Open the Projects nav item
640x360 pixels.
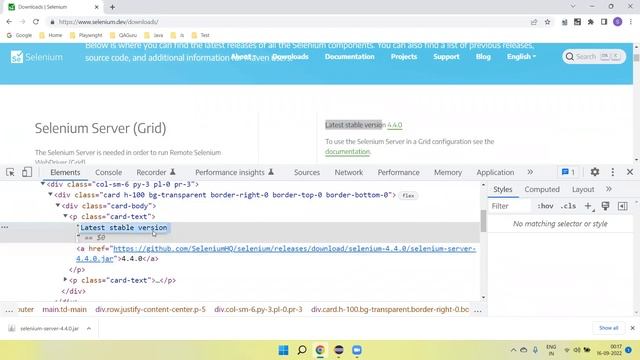(404, 57)
